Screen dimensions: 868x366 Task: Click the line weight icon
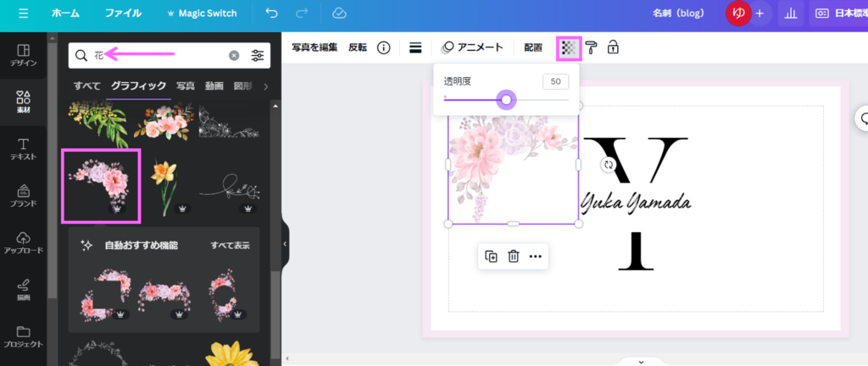pos(415,48)
